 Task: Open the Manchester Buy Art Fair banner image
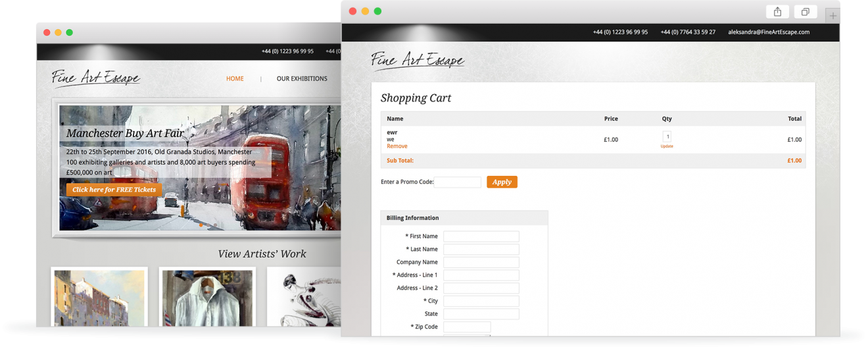pyautogui.click(x=200, y=168)
